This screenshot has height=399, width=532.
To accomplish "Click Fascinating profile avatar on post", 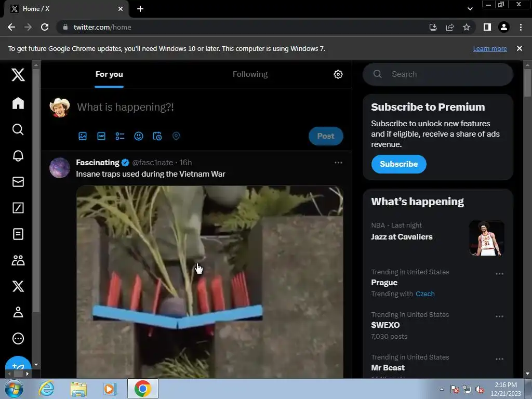I will pyautogui.click(x=60, y=168).
